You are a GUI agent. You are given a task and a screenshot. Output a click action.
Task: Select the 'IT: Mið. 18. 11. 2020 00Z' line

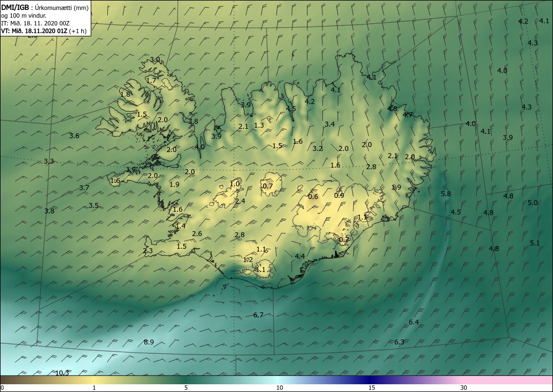click(x=35, y=23)
